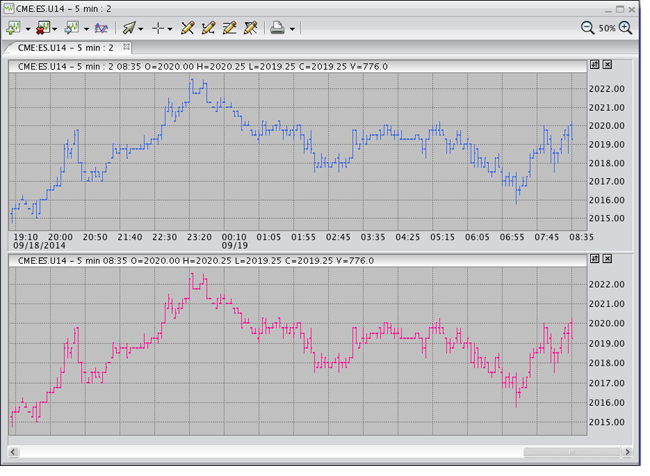Open the pointer tool dropdown arrow

coord(141,29)
